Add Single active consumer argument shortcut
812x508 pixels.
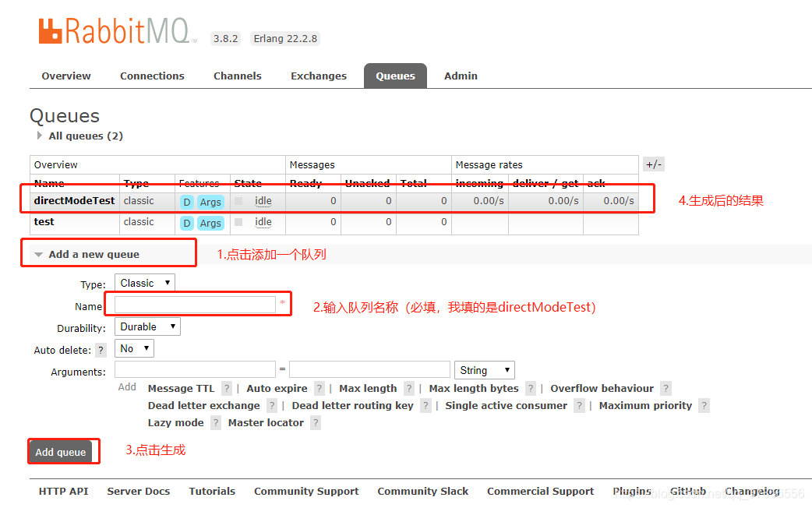(507, 405)
